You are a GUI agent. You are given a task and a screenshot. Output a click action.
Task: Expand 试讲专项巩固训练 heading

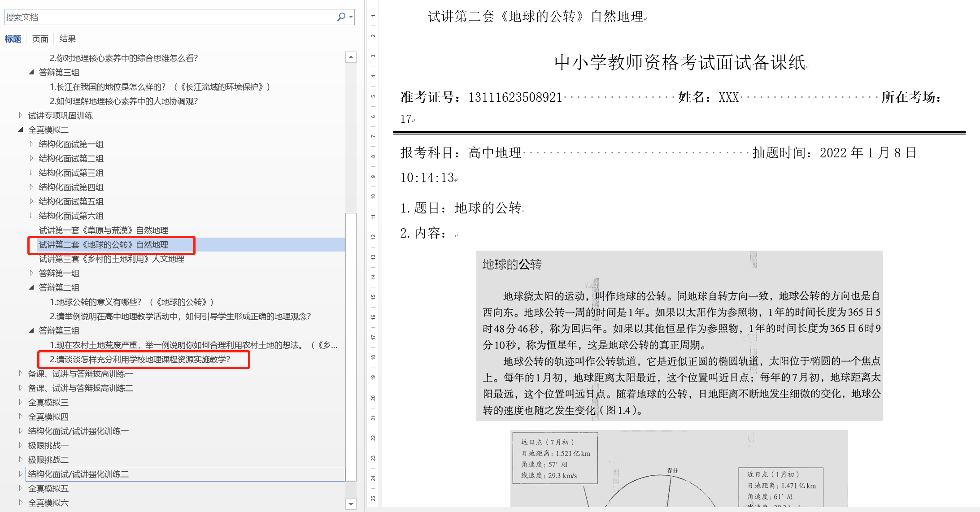(21, 115)
